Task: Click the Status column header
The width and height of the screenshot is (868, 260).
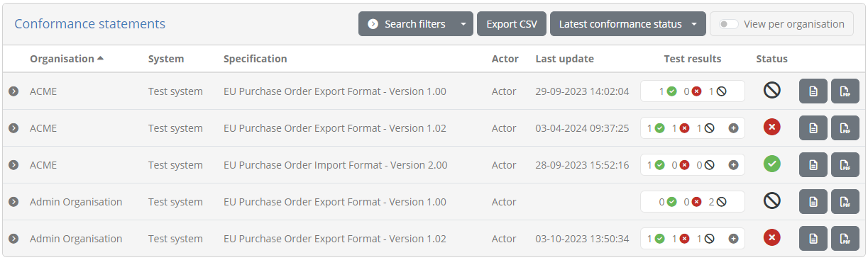Action: coord(772,59)
